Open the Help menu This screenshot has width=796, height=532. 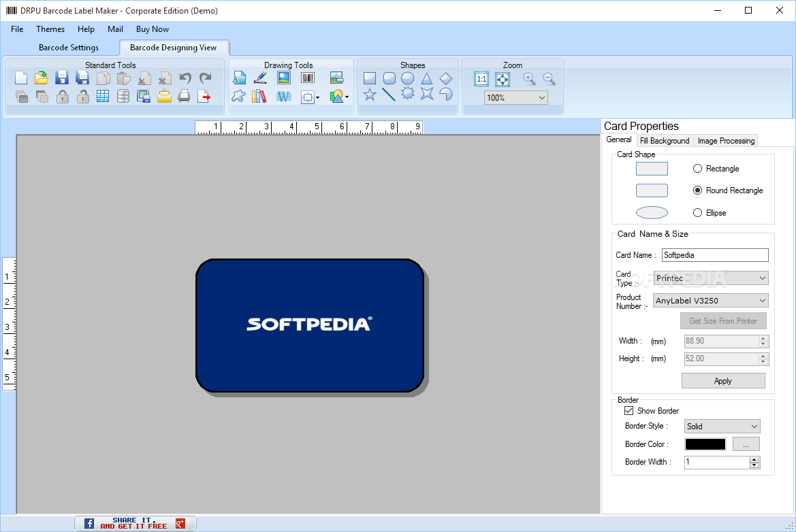point(86,29)
